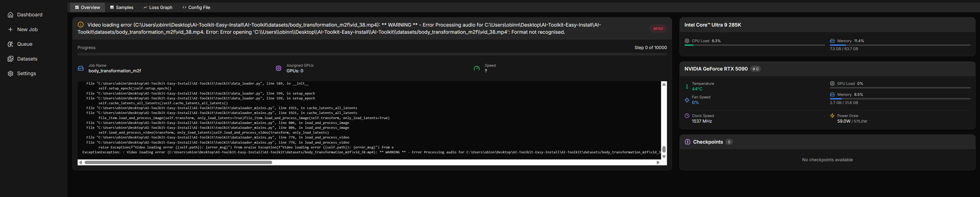Viewport: 980px width, 197px height.
Task: Click the Memory "11.4%" value
Action: point(859,41)
